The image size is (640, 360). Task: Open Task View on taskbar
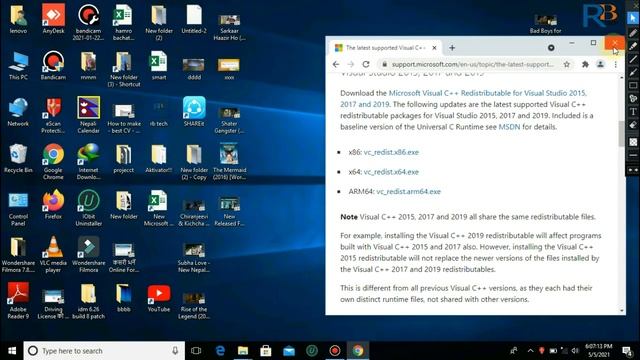click(x=196, y=351)
